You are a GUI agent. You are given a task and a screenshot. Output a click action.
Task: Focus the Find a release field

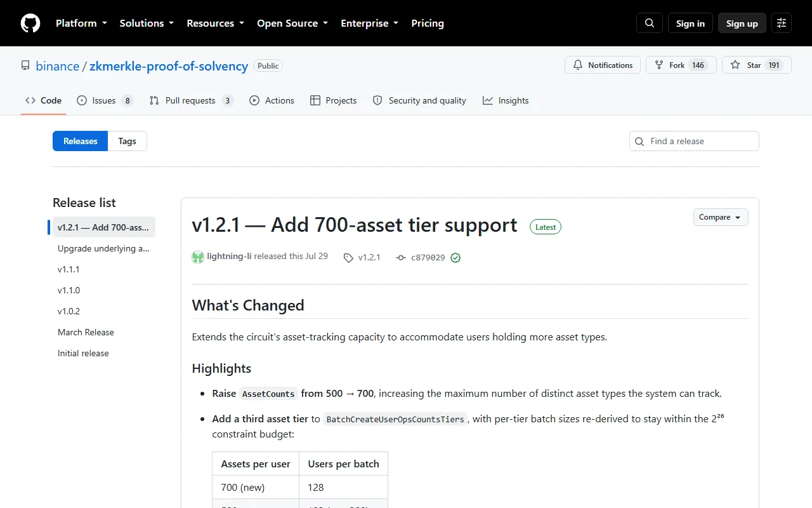[694, 141]
